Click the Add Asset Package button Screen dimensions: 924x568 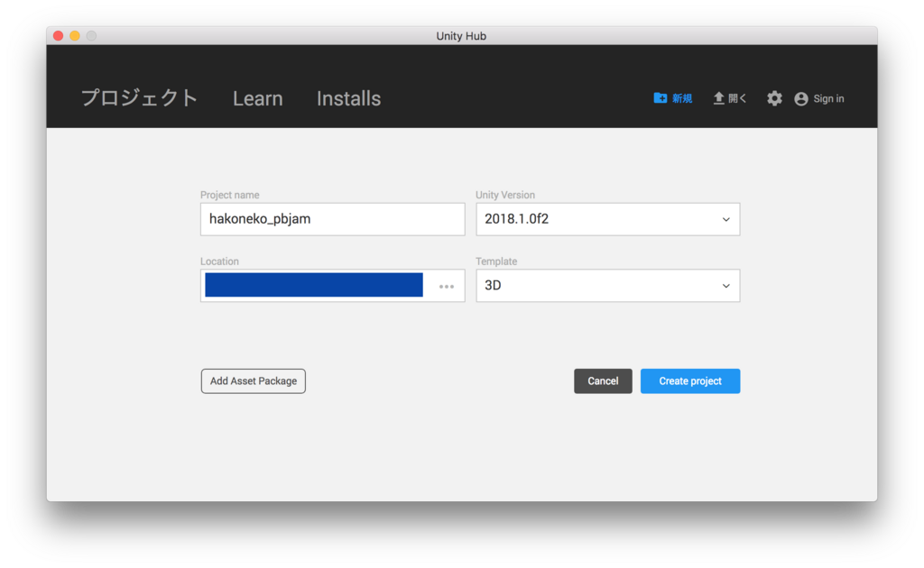(254, 381)
